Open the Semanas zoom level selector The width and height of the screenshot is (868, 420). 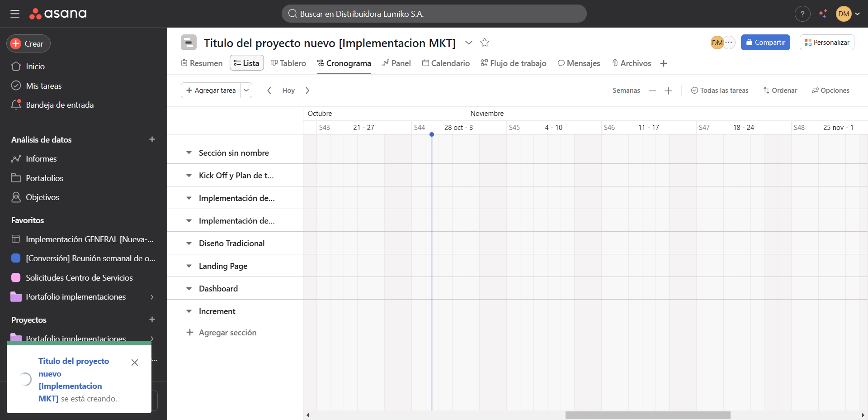[626, 91]
